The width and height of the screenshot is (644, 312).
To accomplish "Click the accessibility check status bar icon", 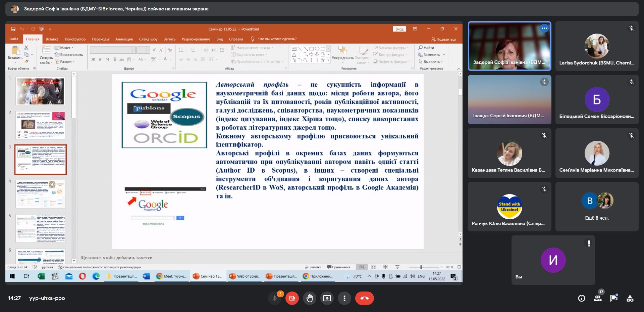I will click(60, 267).
